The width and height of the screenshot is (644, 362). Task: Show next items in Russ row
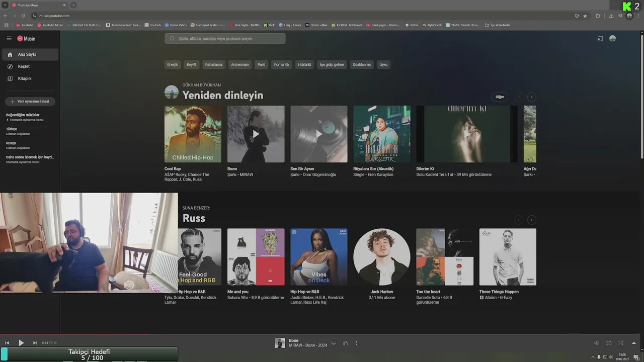532,220
